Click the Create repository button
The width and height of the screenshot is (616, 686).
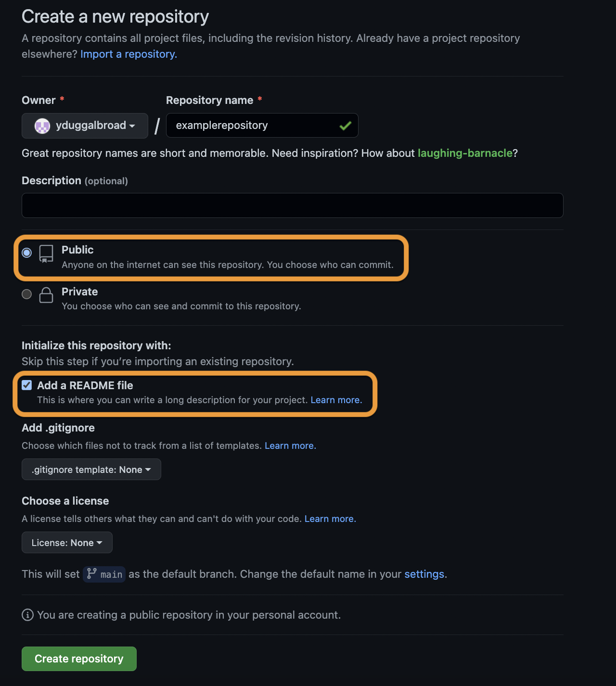79,659
